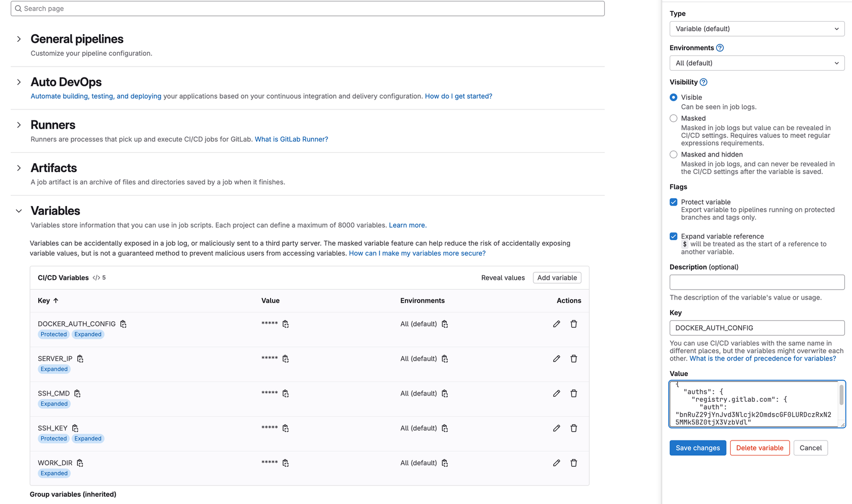The height and width of the screenshot is (504, 852).
Task: Edit the SERVER_IP variable pencil icon
Action: [556, 358]
